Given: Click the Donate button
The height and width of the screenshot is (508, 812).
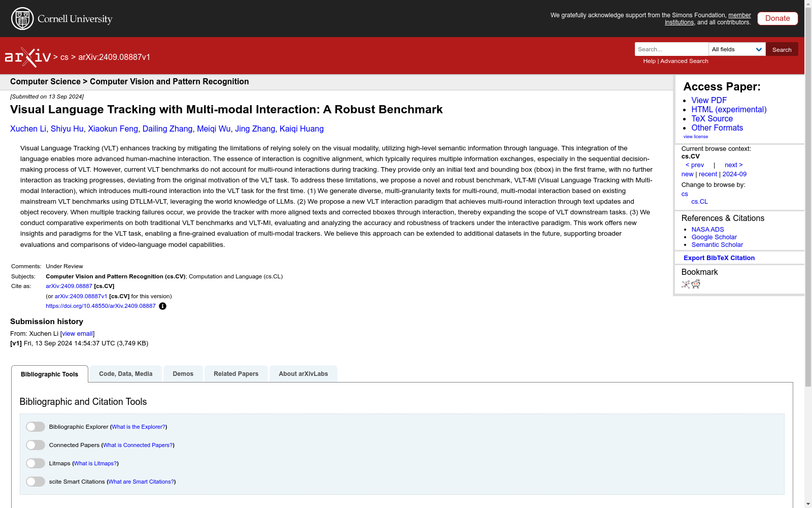Looking at the screenshot, I should pos(777,18).
